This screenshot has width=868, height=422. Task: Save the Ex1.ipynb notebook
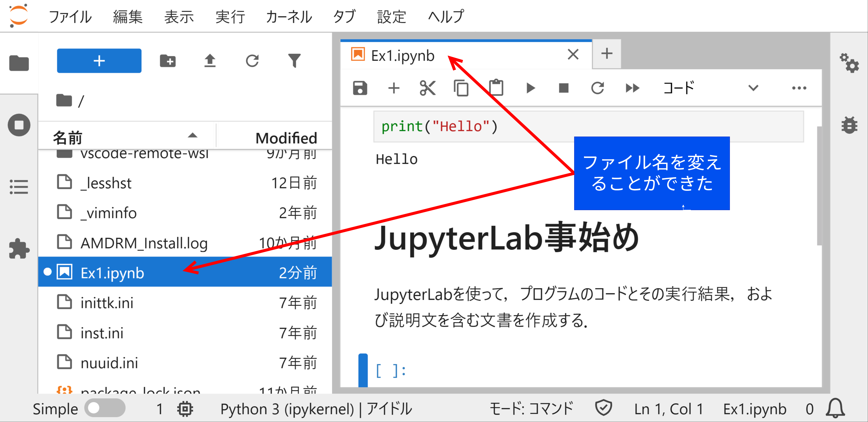[360, 88]
